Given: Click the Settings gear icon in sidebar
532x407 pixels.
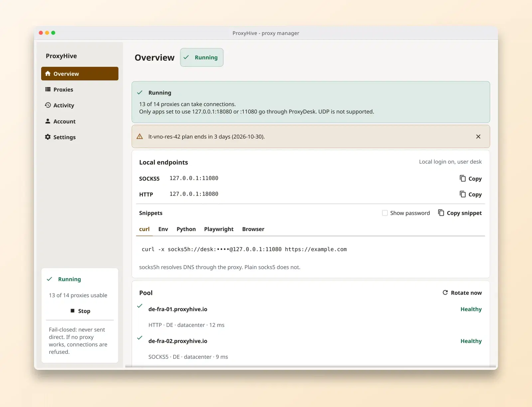Looking at the screenshot, I should point(48,137).
